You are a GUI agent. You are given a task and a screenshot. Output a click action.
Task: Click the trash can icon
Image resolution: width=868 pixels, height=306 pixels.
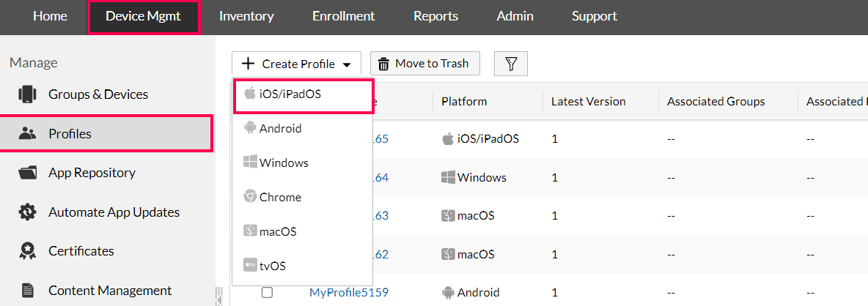pos(383,64)
